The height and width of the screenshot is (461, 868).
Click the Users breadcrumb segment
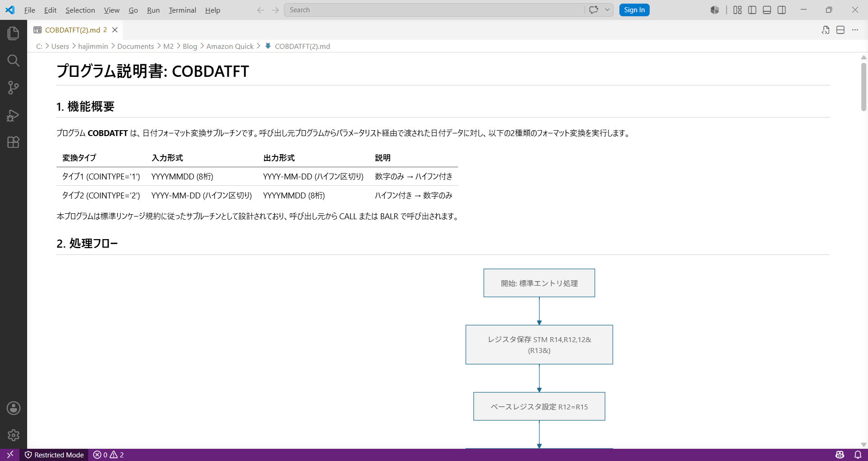pyautogui.click(x=60, y=46)
